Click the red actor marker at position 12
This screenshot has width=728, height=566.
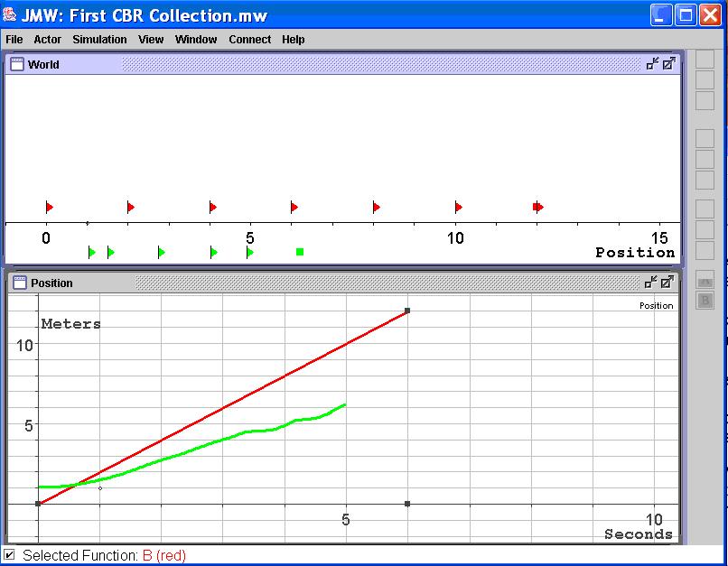coord(537,208)
